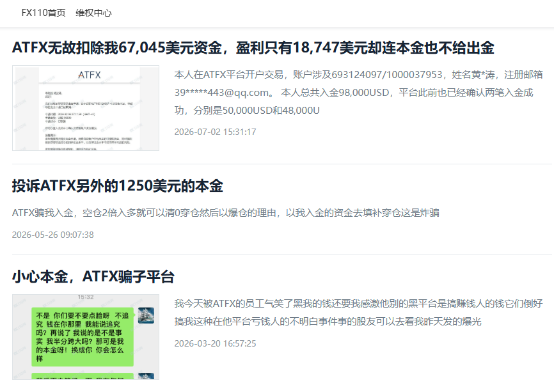Click the sailboat avatar in chat screenshot
This screenshot has height=392, width=554.
point(146,315)
